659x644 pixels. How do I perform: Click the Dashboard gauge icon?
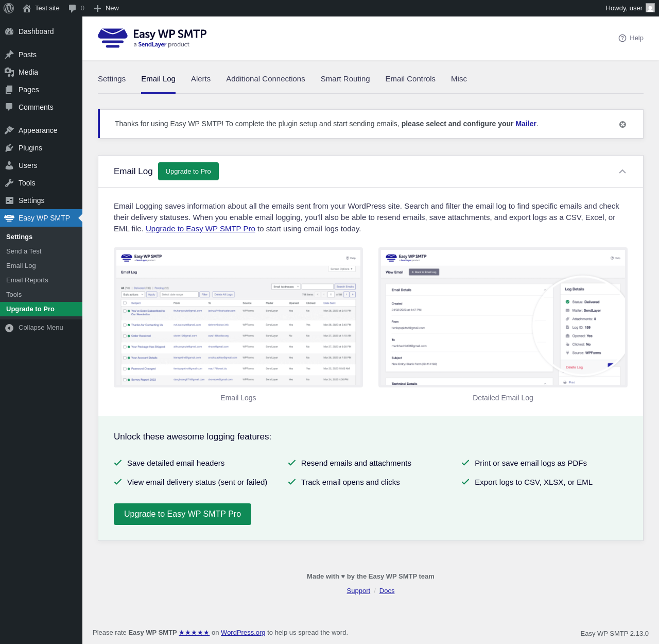tap(9, 31)
